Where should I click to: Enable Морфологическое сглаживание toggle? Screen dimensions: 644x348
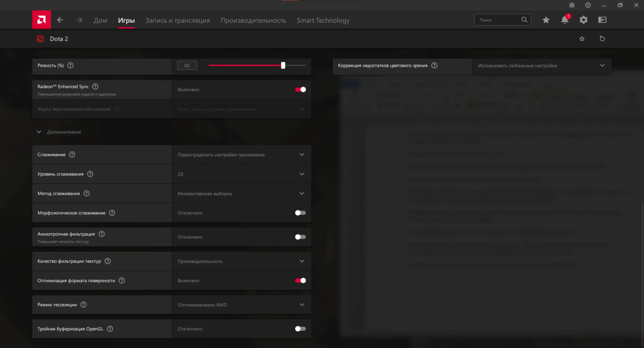(x=300, y=213)
